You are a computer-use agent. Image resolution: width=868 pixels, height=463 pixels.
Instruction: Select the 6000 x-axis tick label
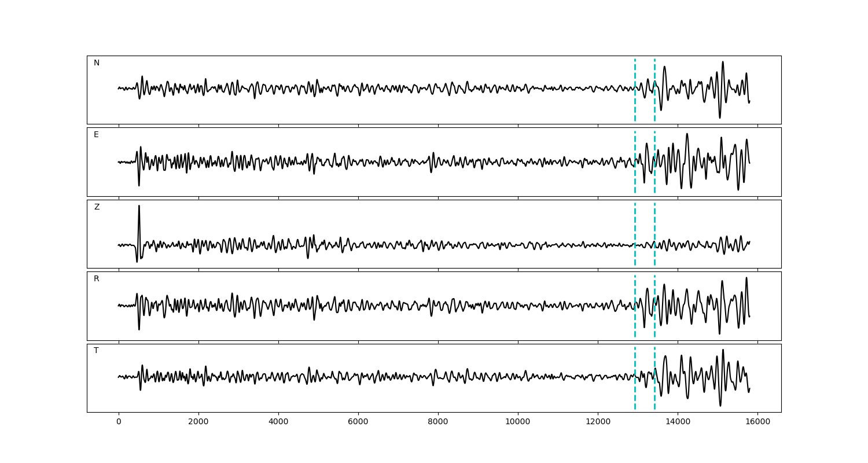coord(358,422)
